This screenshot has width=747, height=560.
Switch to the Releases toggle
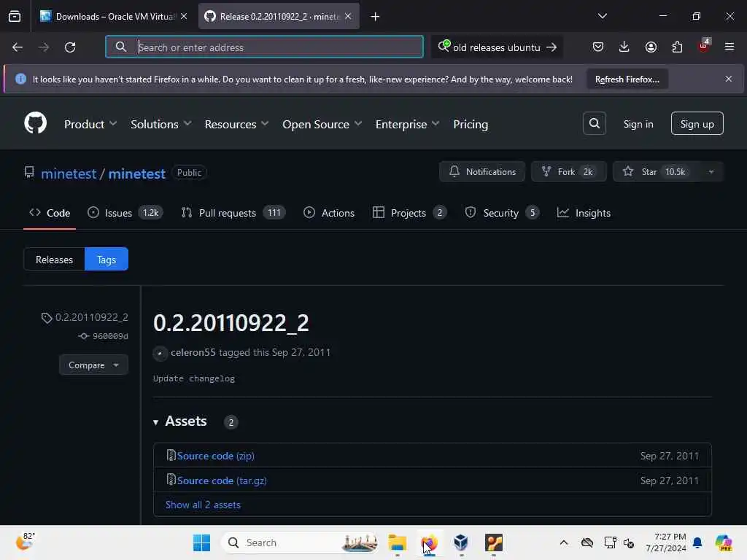[x=54, y=260]
